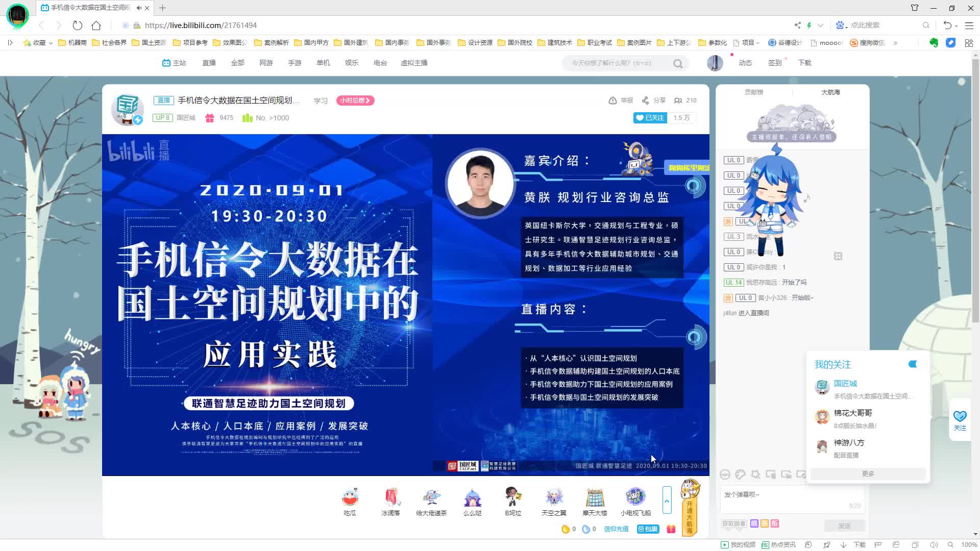Open the browser extensions grid icon

[968, 43]
